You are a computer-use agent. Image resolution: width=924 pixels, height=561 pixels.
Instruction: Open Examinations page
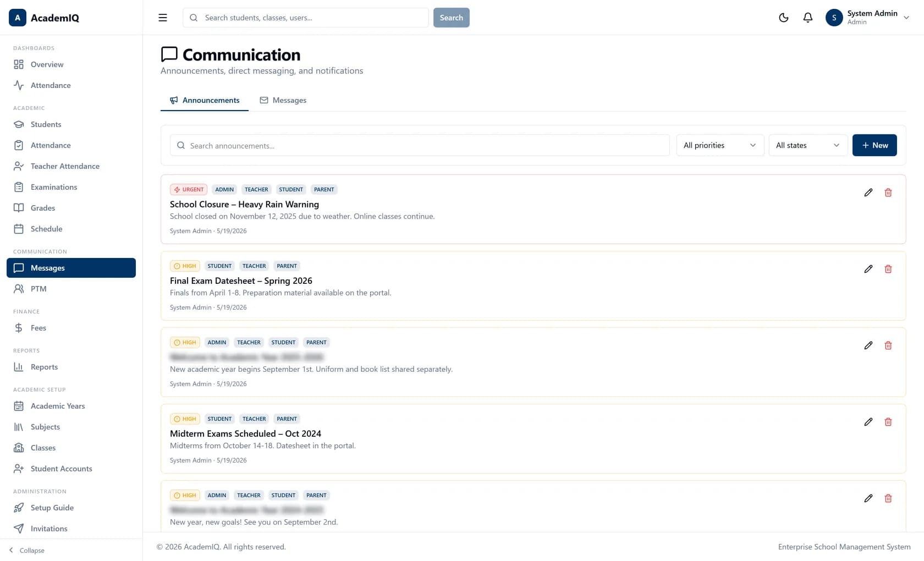coord(71,187)
